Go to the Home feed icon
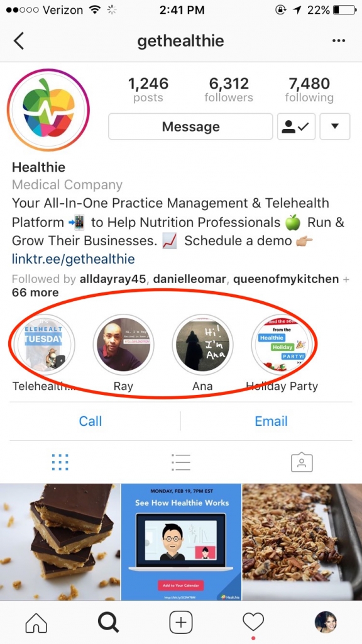Viewport: 362px width, 644px height. tap(36, 623)
